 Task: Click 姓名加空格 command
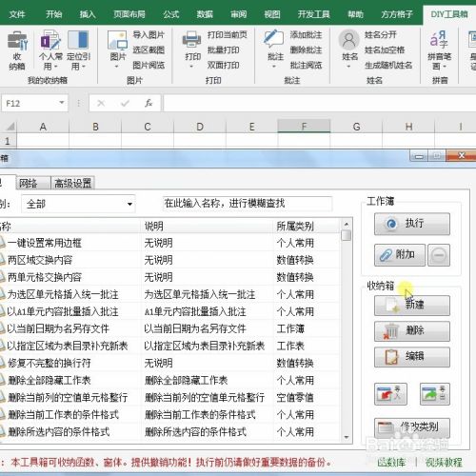pyautogui.click(x=385, y=50)
